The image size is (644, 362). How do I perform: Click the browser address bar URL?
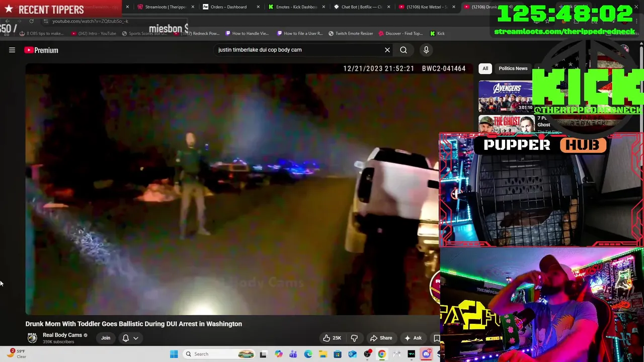90,21
